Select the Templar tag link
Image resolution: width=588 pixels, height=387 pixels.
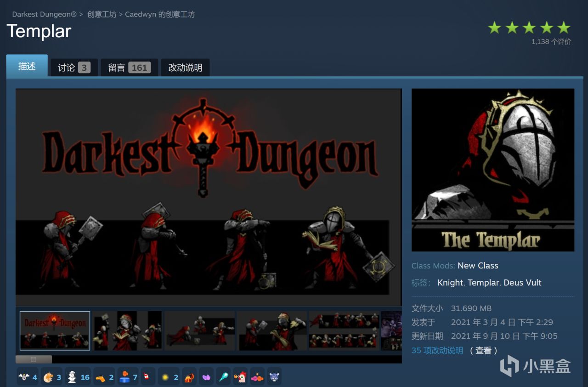tap(483, 283)
